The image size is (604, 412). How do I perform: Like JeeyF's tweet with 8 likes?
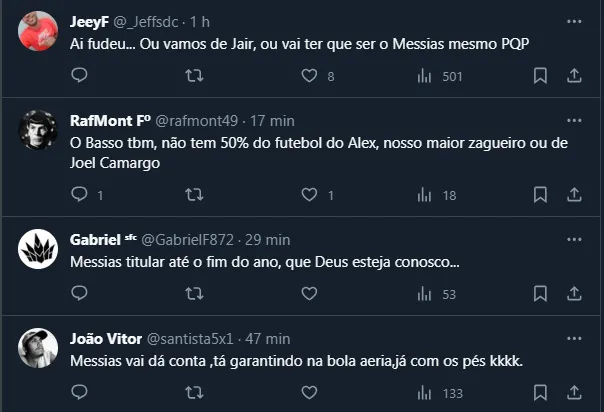pos(310,76)
